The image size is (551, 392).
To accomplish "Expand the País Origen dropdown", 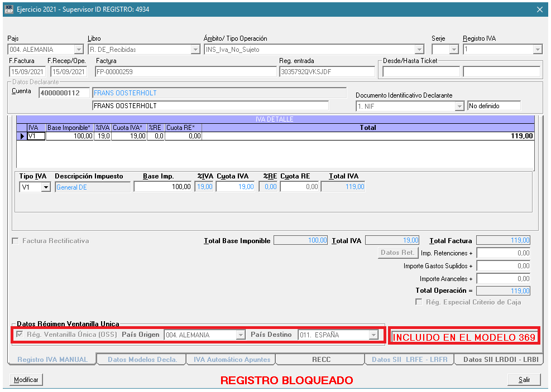I will pos(241,335).
